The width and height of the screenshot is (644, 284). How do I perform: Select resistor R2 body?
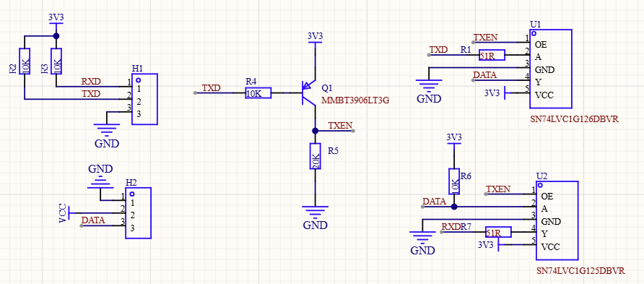click(x=25, y=61)
